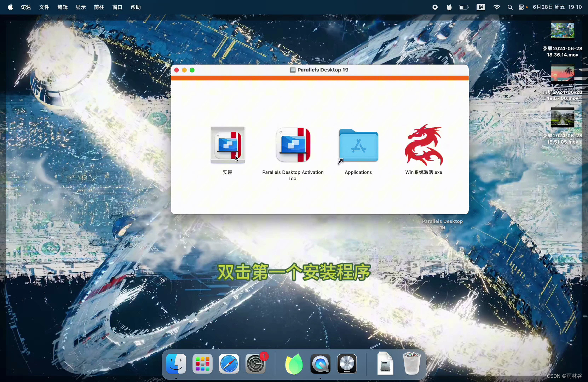
Task: Click the Parallels Desktop 19 window title
Action: pyautogui.click(x=323, y=70)
